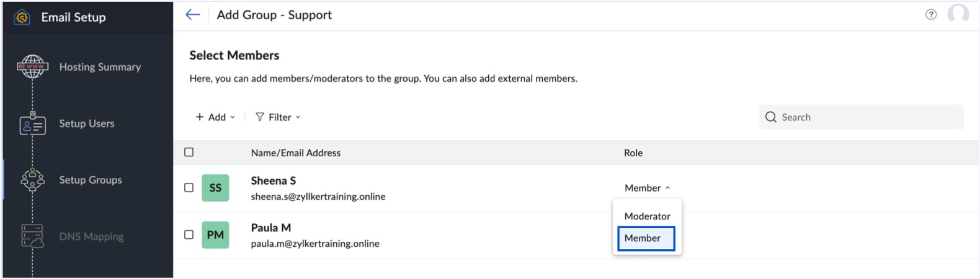Screen dimensions: 980x279
Task: Click the magnifier icon in the Search box
Action: 771,117
